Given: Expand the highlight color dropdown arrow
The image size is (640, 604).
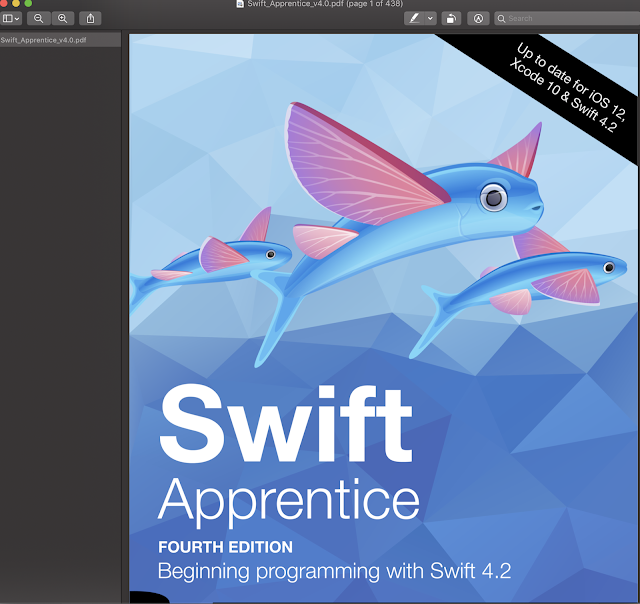Looking at the screenshot, I should pyautogui.click(x=430, y=18).
